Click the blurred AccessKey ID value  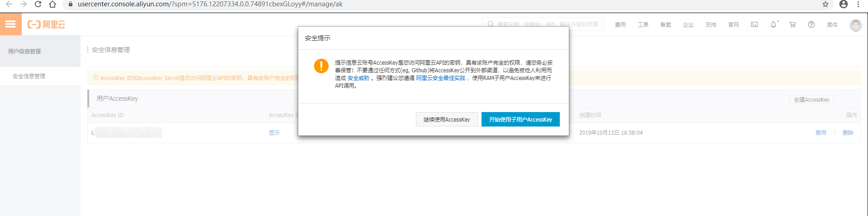(127, 132)
